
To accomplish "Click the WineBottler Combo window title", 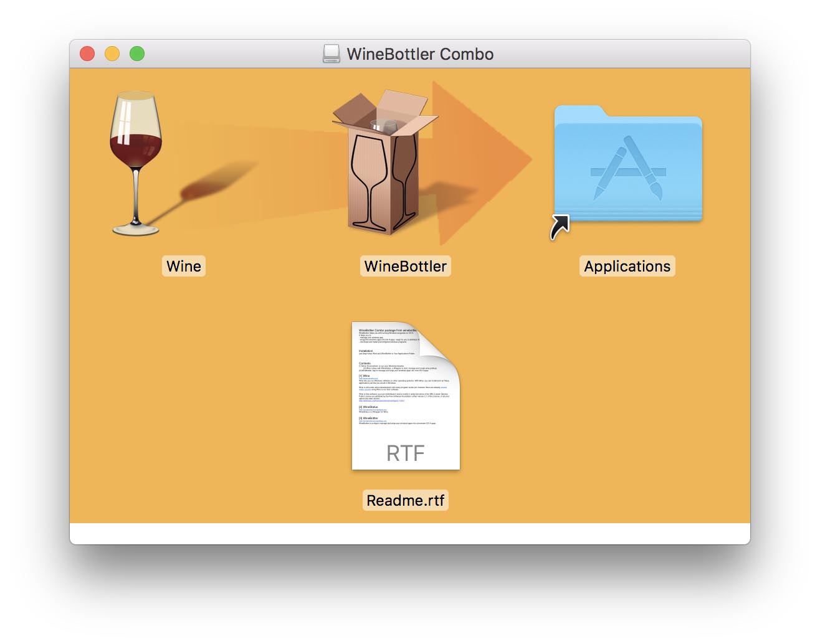I will [x=421, y=54].
